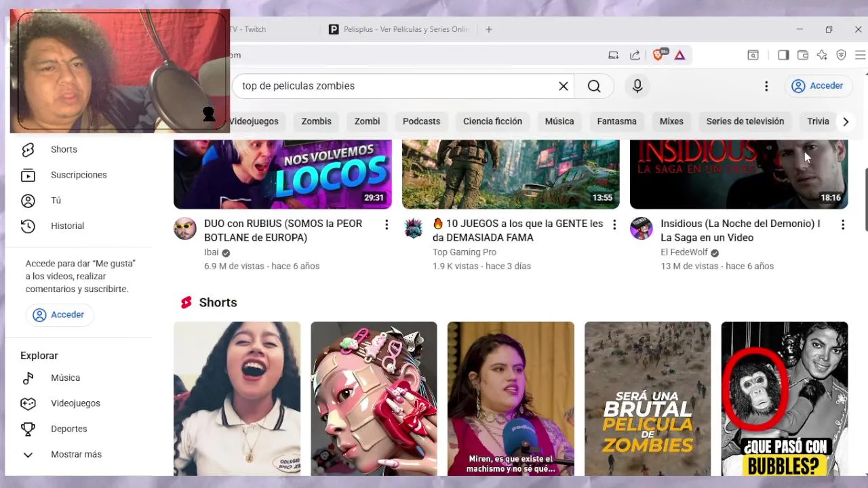Open video title Insidious La Saga

(741, 230)
